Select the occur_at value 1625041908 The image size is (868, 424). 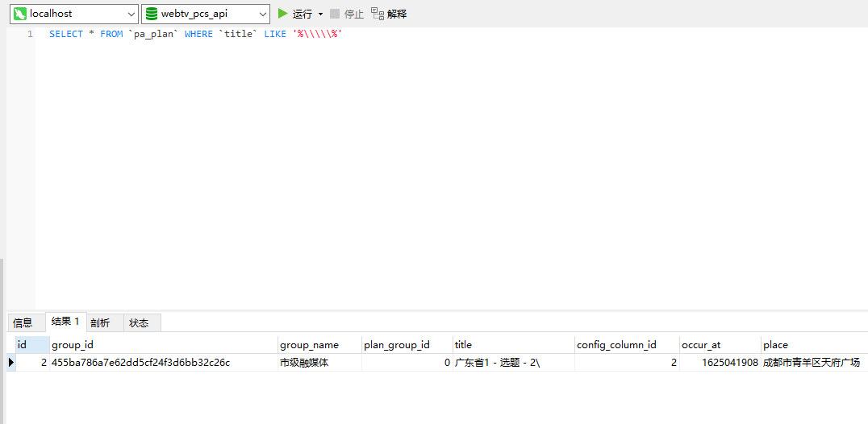point(720,363)
